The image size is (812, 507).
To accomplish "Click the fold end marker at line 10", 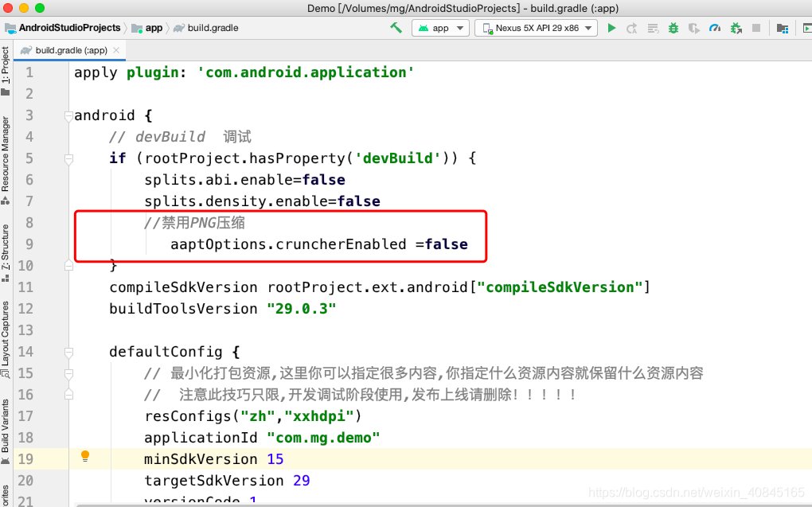I will point(69,266).
